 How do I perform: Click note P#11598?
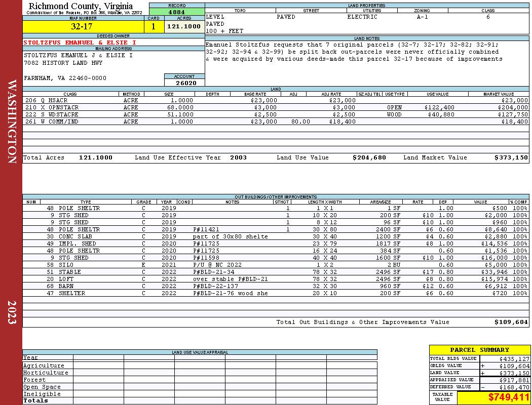206,258
